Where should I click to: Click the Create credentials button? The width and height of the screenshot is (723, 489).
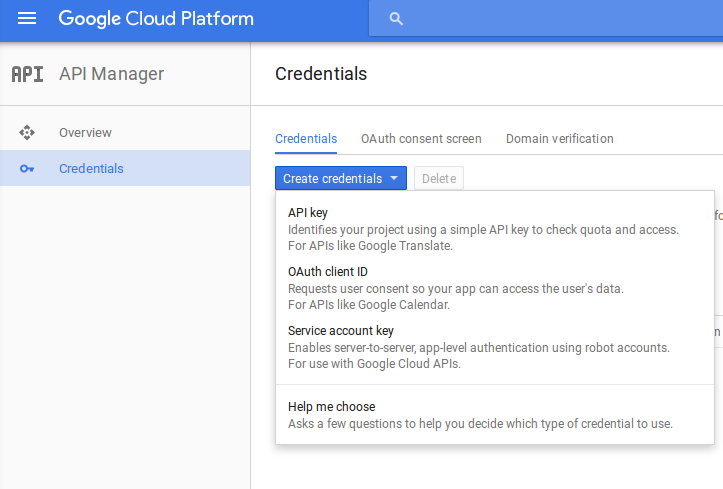(x=341, y=178)
